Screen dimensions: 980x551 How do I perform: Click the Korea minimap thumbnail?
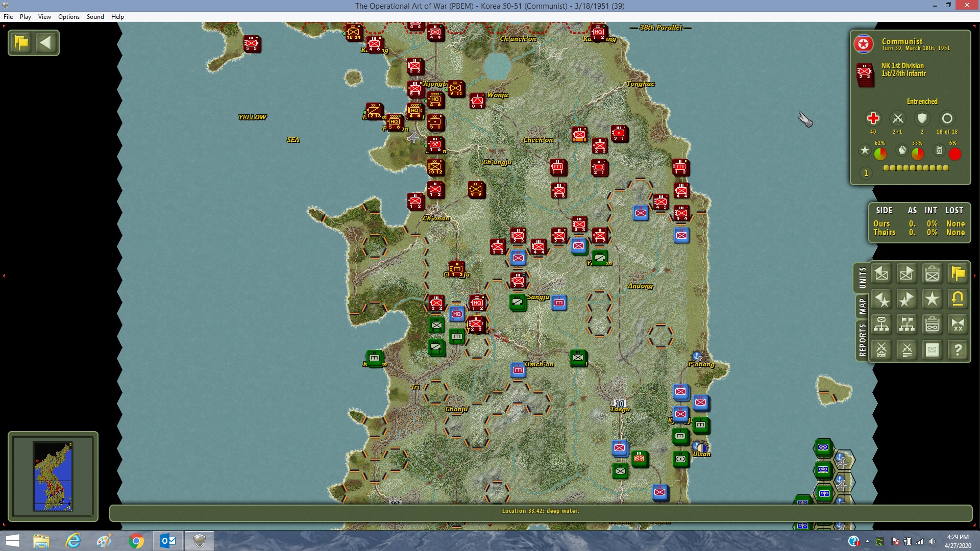[53, 477]
